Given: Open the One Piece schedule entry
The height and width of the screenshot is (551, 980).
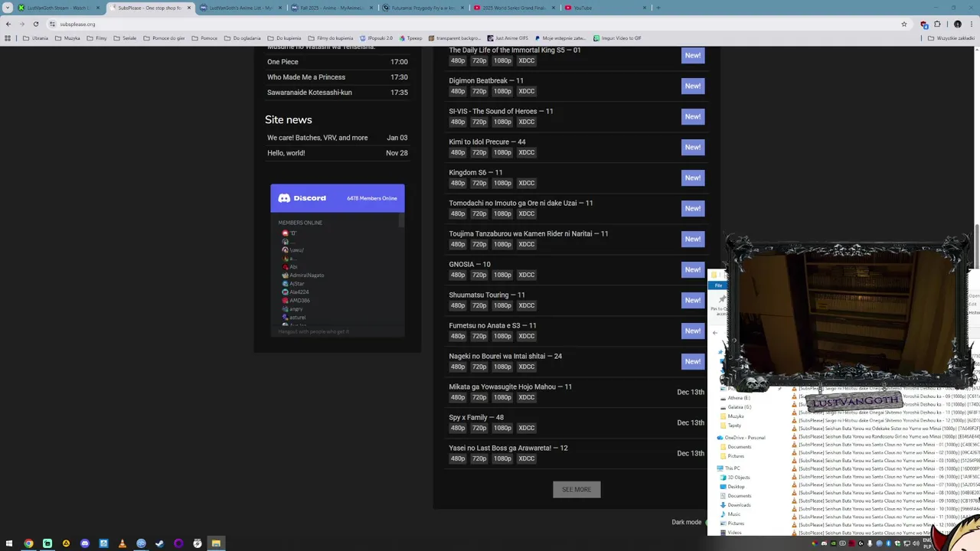Looking at the screenshot, I should [283, 62].
